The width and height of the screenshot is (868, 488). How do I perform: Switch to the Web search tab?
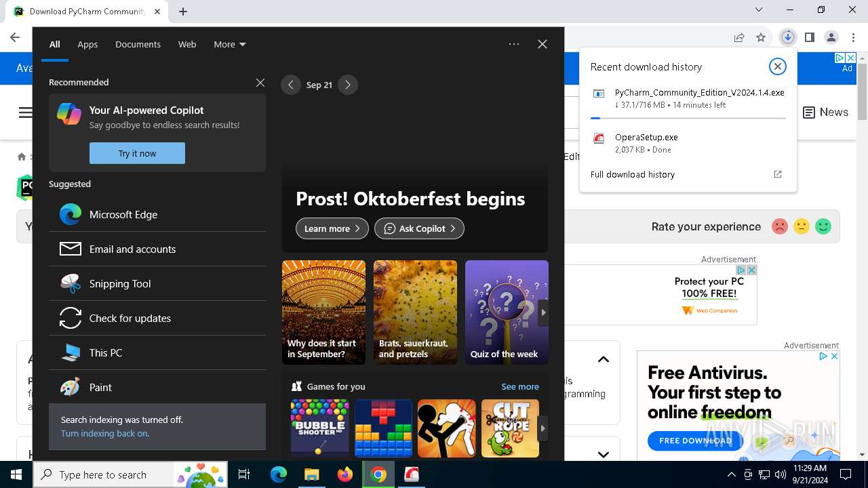(187, 44)
